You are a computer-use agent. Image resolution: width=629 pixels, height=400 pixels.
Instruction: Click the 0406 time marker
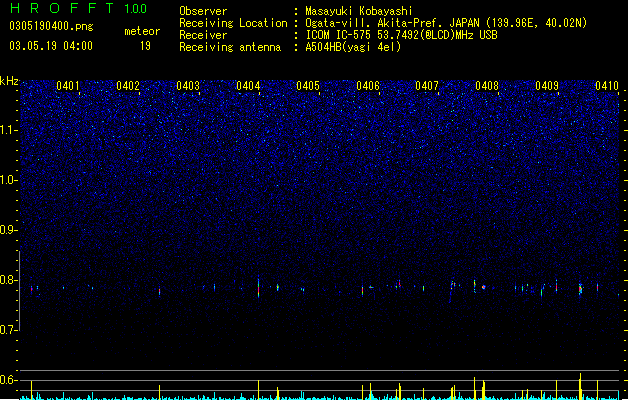(x=368, y=86)
